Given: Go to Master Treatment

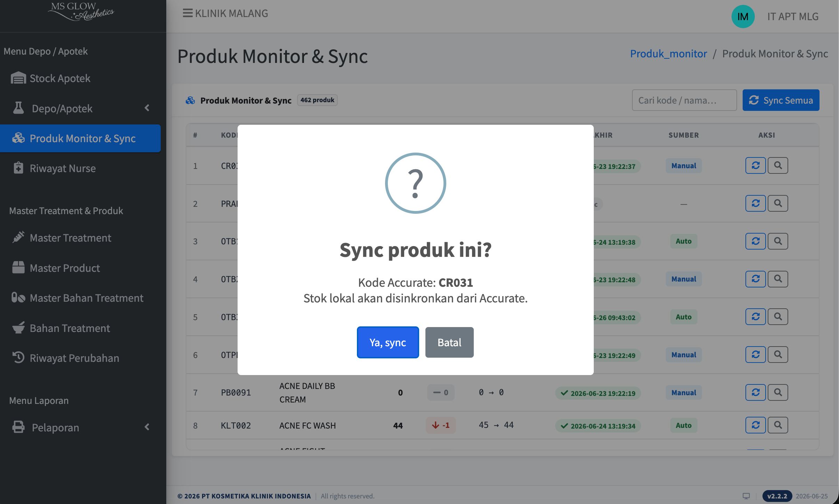Looking at the screenshot, I should pos(80,238).
